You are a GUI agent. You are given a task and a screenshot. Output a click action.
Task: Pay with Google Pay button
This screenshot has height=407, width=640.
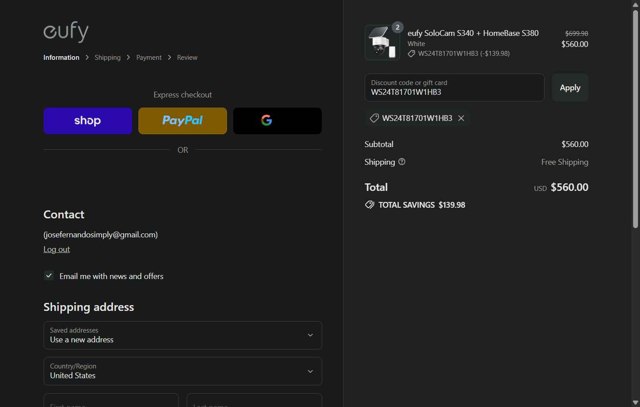[x=278, y=121]
